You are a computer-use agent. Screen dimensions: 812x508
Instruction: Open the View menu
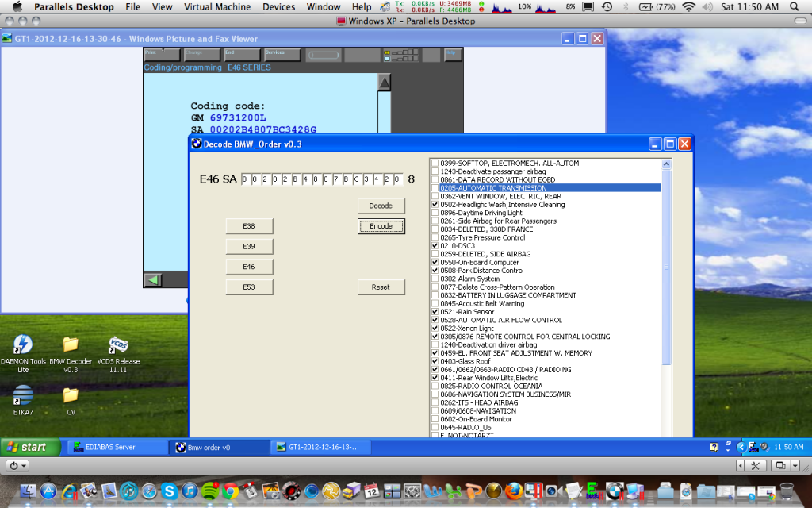[162, 6]
